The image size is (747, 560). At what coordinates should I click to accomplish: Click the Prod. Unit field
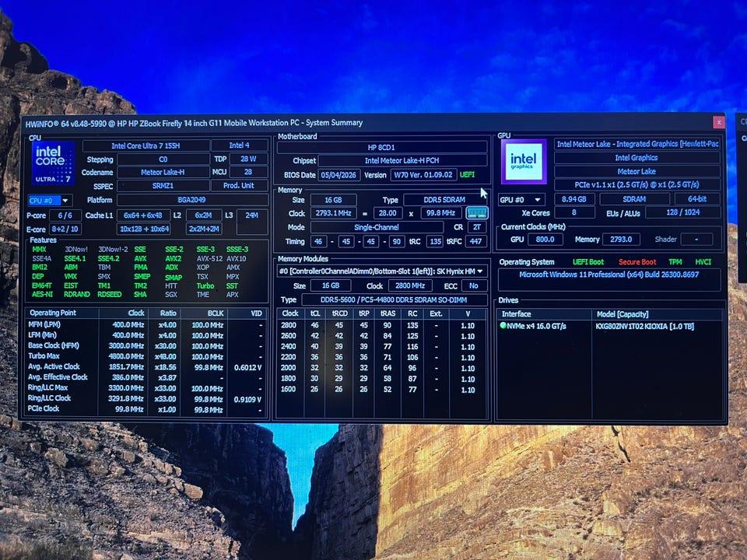[x=239, y=185]
